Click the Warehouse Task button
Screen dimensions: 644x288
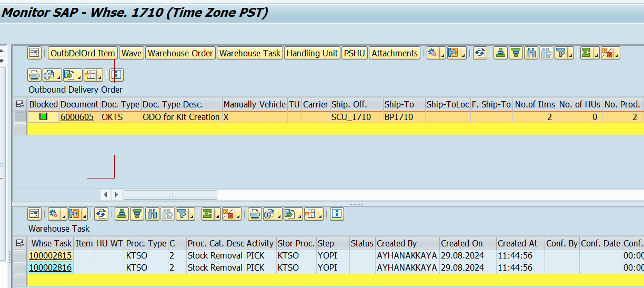pos(250,53)
